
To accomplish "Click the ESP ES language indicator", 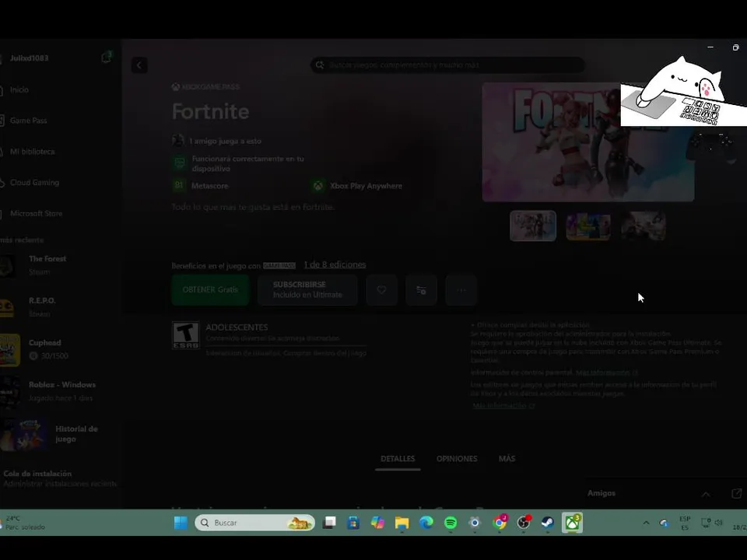I will tap(685, 523).
